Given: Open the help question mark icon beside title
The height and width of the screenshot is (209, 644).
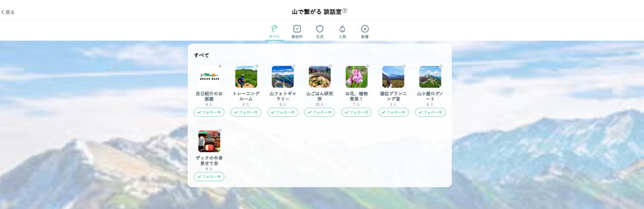Looking at the screenshot, I should point(345,11).
